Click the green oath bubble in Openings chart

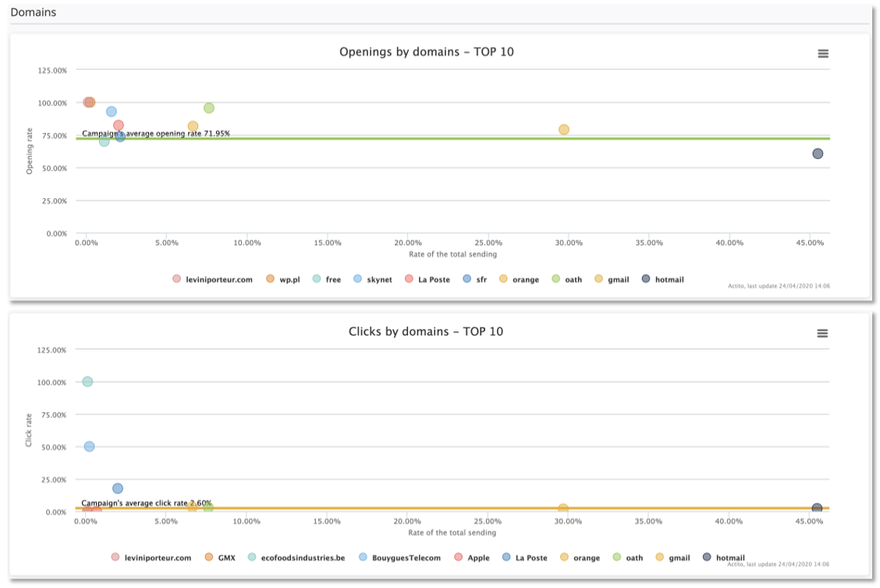[x=208, y=108]
